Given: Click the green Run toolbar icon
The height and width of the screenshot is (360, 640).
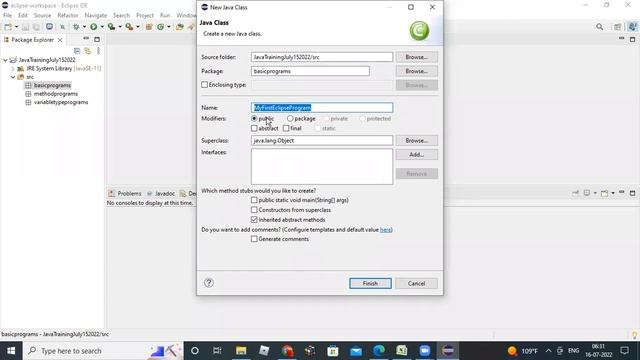Looking at the screenshot, I should pos(93,27).
